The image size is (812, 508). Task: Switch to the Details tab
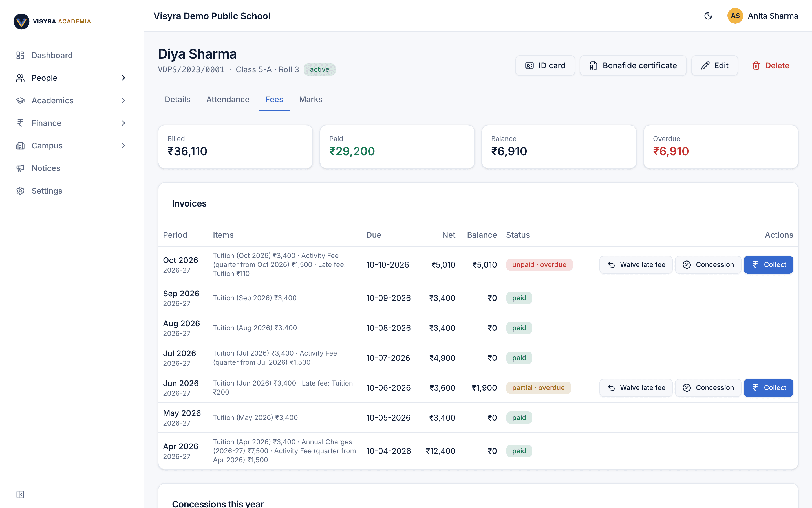point(177,99)
